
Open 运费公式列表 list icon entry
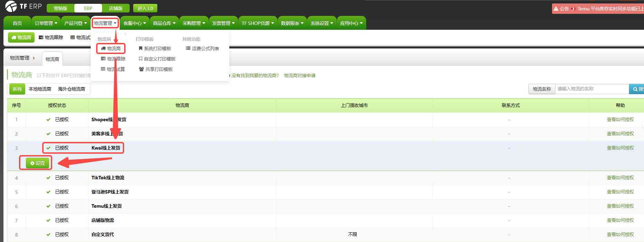tap(188, 48)
